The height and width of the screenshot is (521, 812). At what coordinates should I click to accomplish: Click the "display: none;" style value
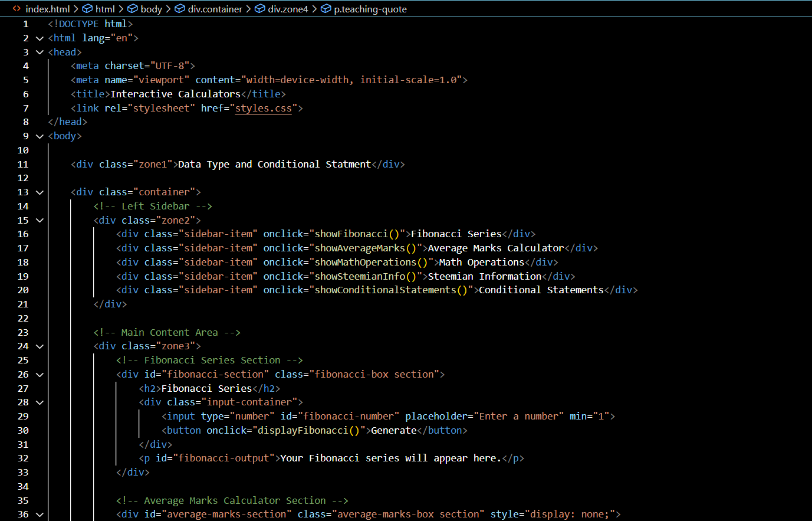(x=570, y=515)
